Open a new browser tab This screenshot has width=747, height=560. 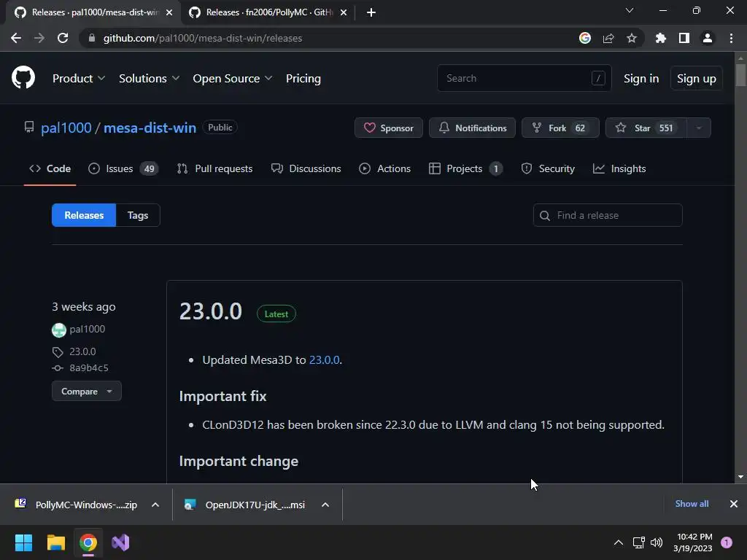(x=371, y=12)
